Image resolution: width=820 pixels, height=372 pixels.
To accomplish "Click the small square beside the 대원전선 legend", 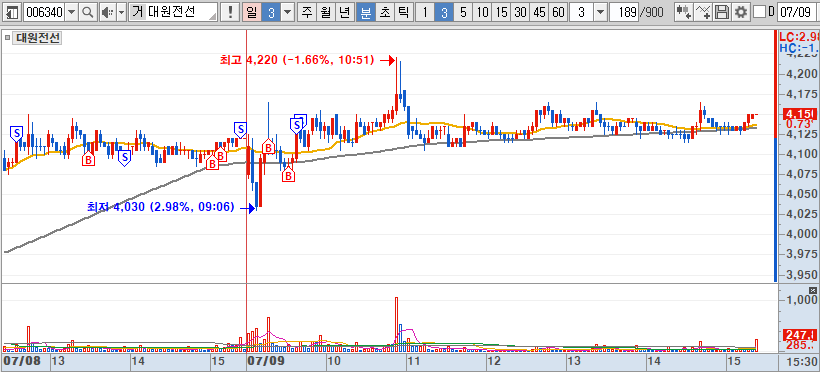I will click(x=7, y=38).
